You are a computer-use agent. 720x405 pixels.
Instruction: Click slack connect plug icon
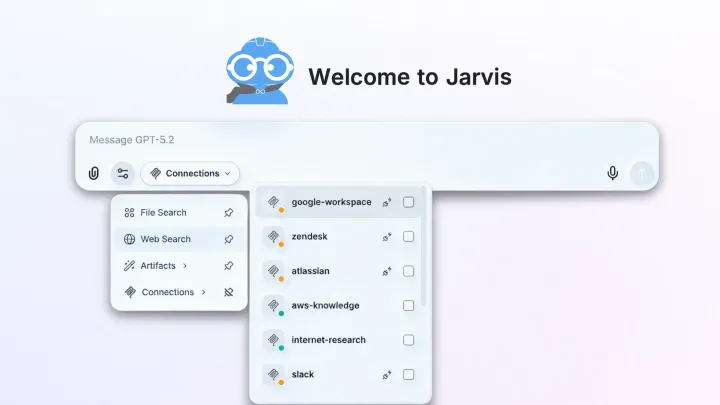(387, 375)
